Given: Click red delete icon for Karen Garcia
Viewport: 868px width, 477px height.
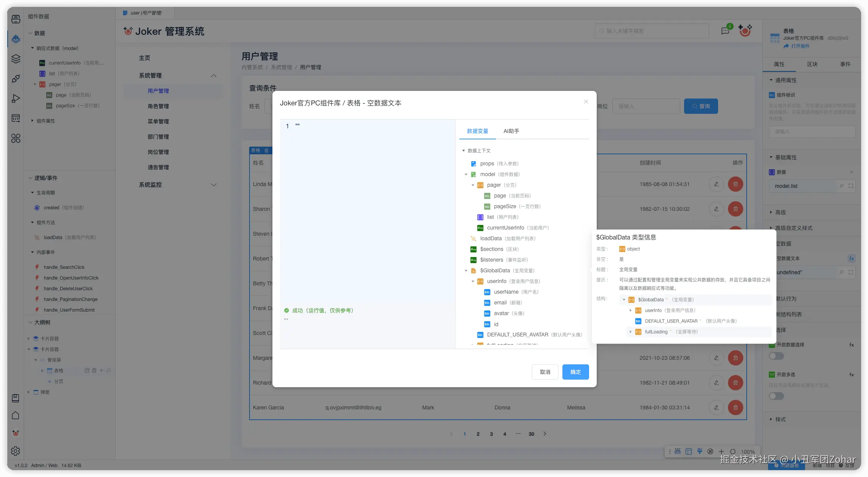Looking at the screenshot, I should [x=735, y=407].
